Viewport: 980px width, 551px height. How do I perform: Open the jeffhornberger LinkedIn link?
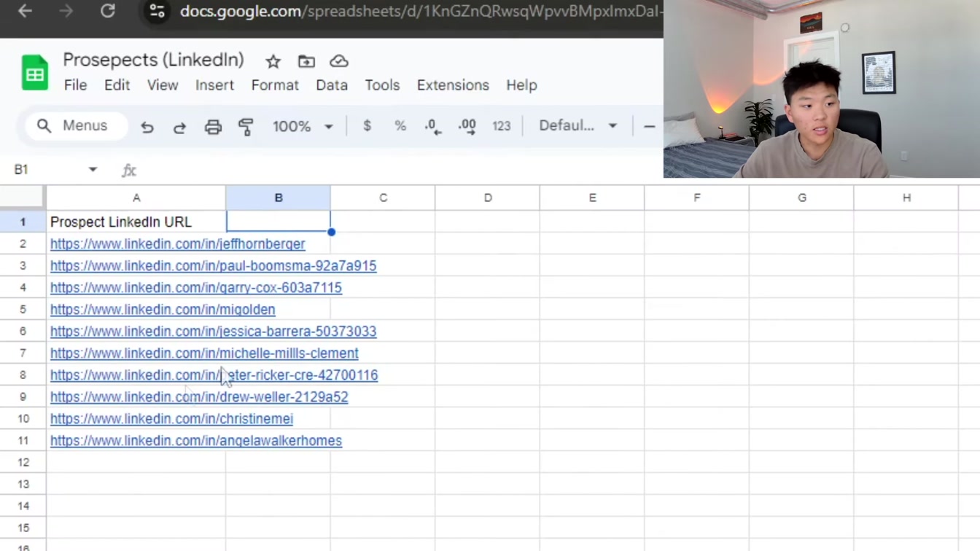coord(177,243)
